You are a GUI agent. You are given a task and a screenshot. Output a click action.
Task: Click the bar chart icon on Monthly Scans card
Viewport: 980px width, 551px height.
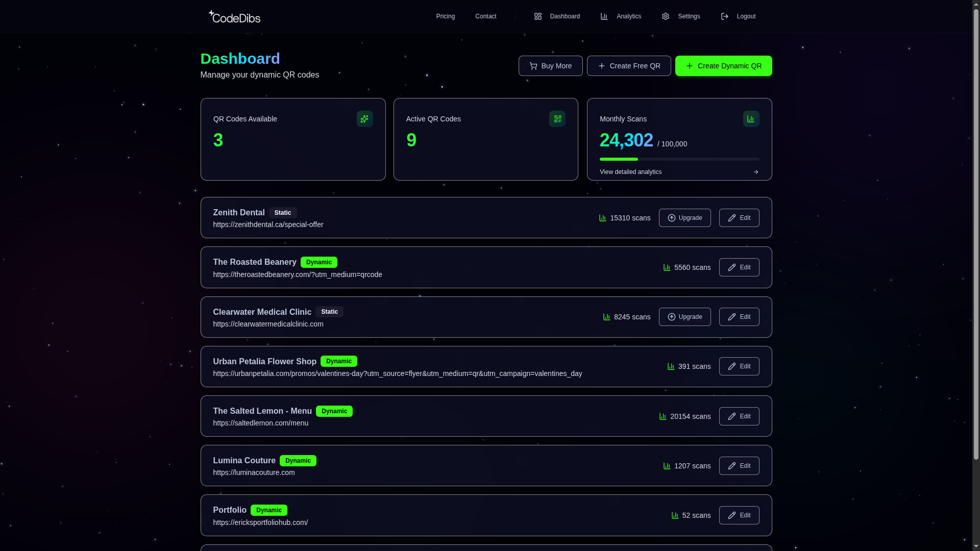point(750,119)
